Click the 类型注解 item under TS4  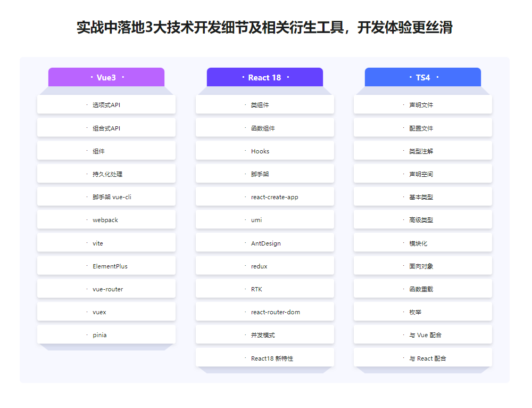tap(422, 151)
